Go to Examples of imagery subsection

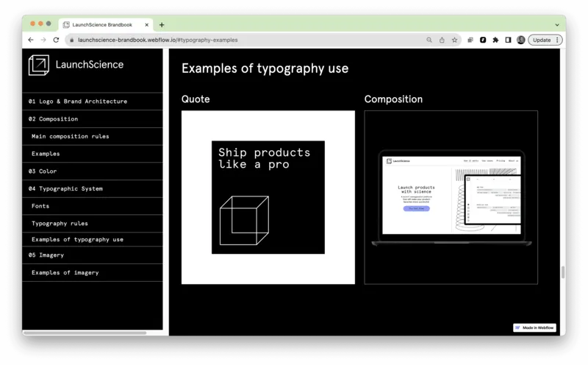click(x=93, y=272)
